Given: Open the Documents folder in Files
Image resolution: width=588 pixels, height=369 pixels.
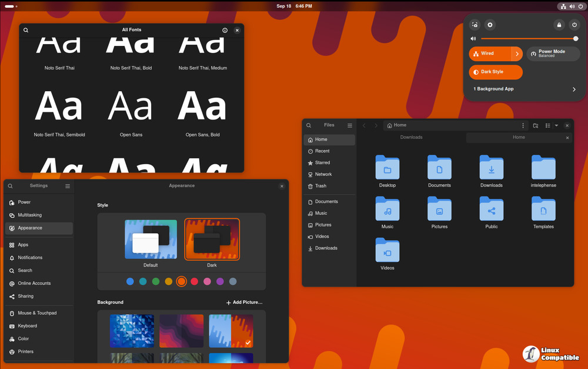Looking at the screenshot, I should [439, 171].
